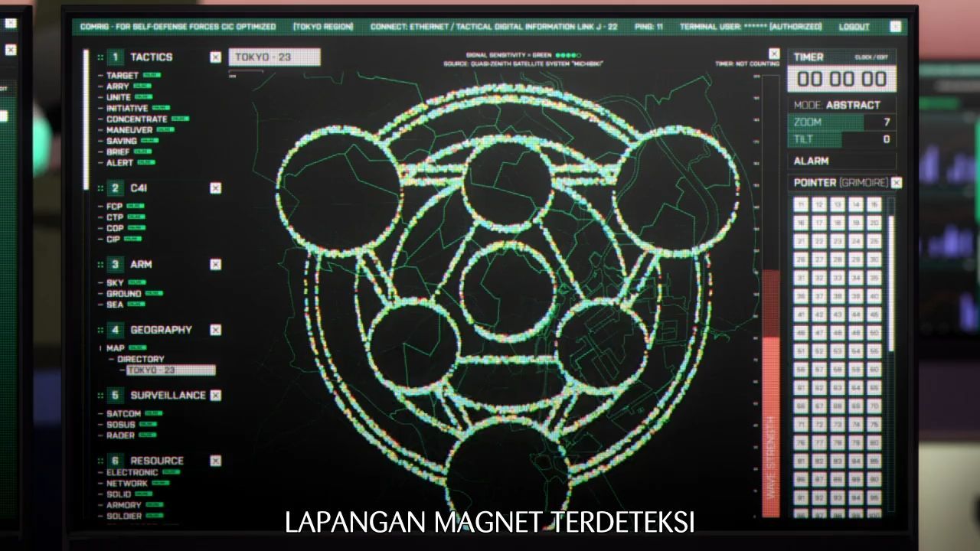The image size is (980, 551).
Task: Select pointer grid cell 31
Action: (x=801, y=278)
